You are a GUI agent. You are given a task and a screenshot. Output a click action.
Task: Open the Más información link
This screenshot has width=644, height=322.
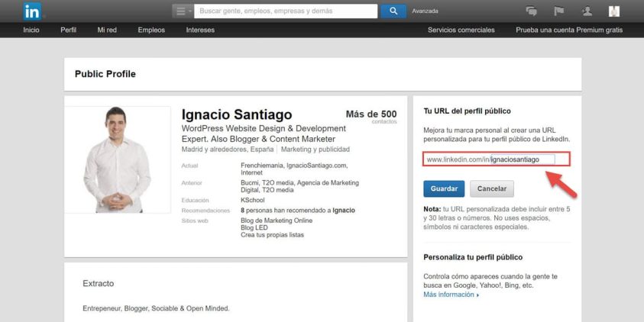[451, 295]
